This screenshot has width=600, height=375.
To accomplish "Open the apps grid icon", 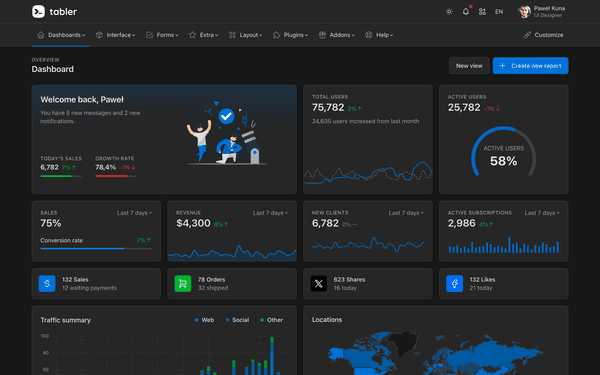I will pos(482,11).
